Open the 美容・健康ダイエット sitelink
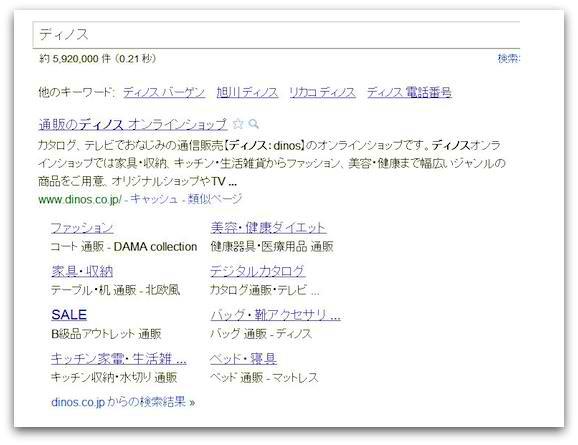578x445 pixels. tap(268, 228)
